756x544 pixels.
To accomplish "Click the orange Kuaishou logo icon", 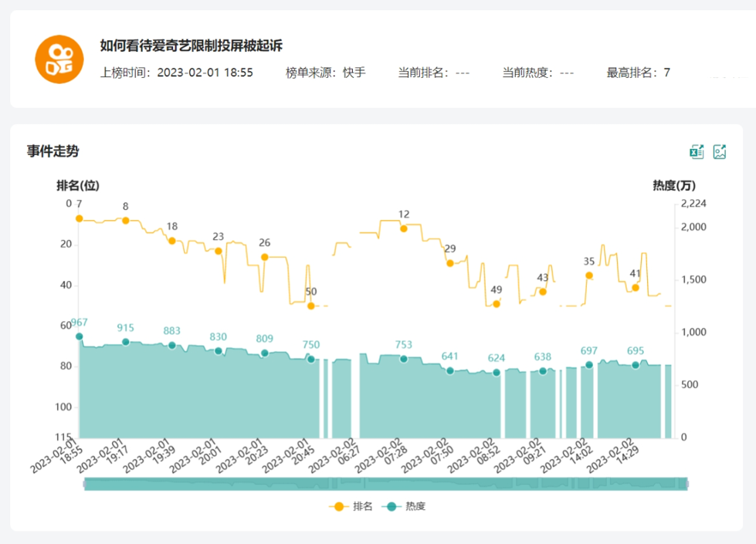I will [x=59, y=59].
